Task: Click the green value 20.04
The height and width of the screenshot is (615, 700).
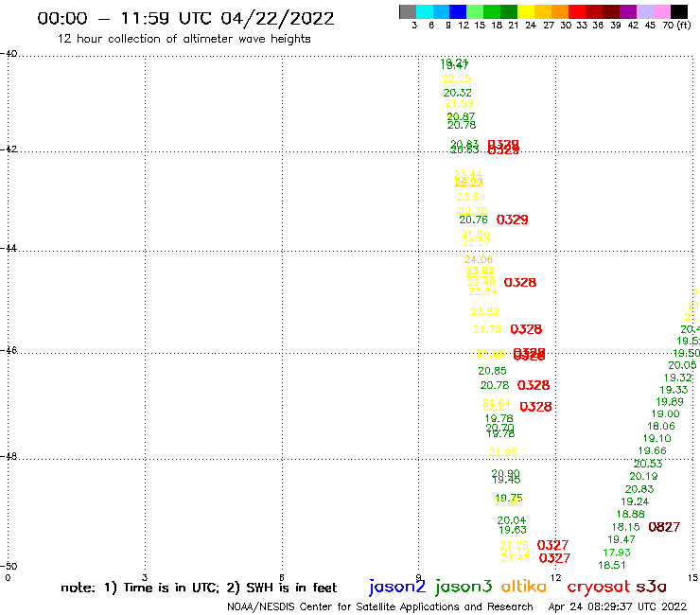Action: point(512,520)
